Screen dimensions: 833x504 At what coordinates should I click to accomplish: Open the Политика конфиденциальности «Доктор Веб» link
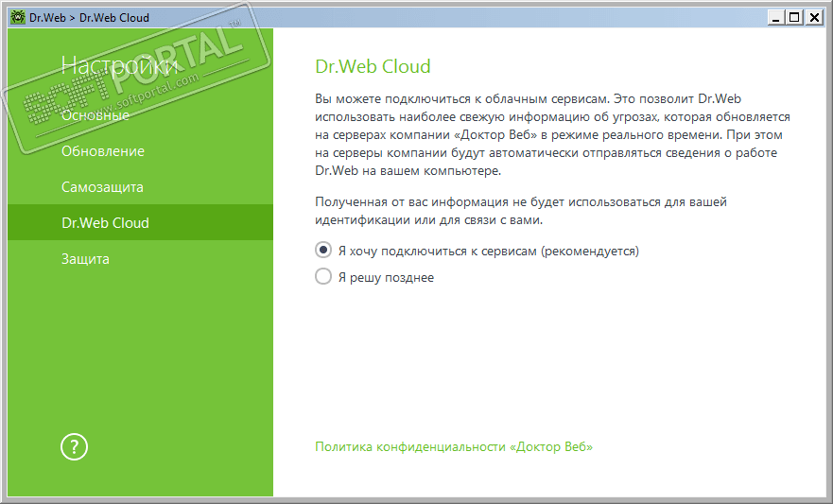[454, 446]
